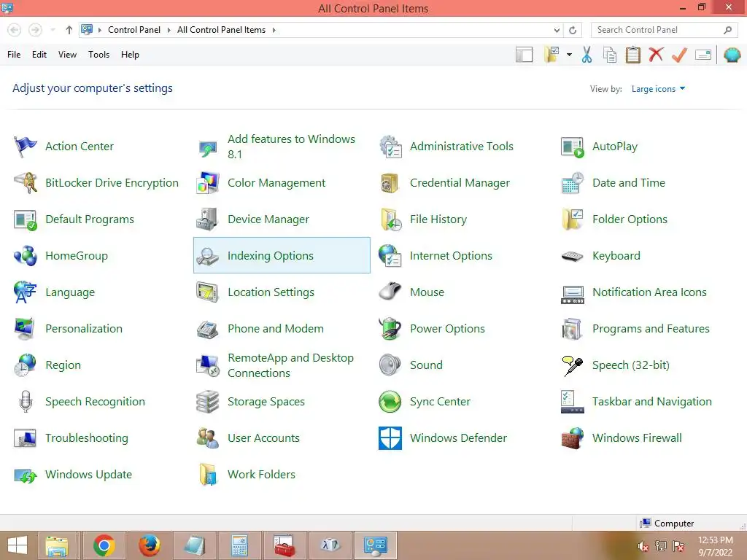This screenshot has height=560, width=747.
Task: Expand the View by Large icons dropdown
Action: [658, 89]
